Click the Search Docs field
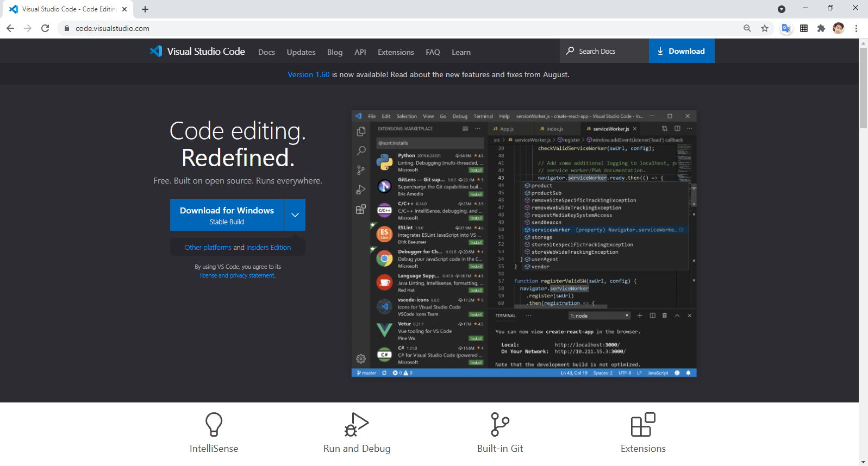This screenshot has width=868, height=466. coord(604,51)
